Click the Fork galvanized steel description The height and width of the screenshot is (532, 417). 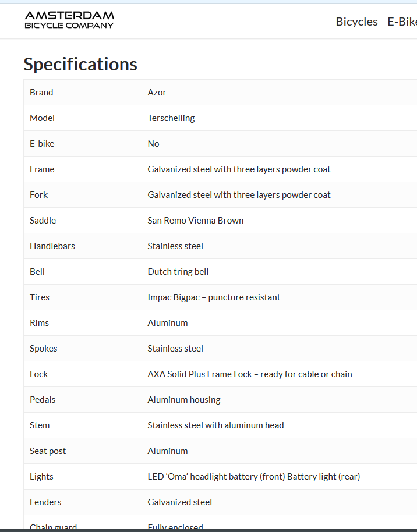[x=239, y=195]
